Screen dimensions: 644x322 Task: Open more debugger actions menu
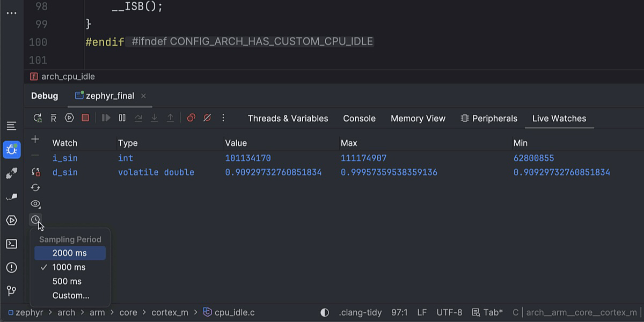[x=223, y=118]
